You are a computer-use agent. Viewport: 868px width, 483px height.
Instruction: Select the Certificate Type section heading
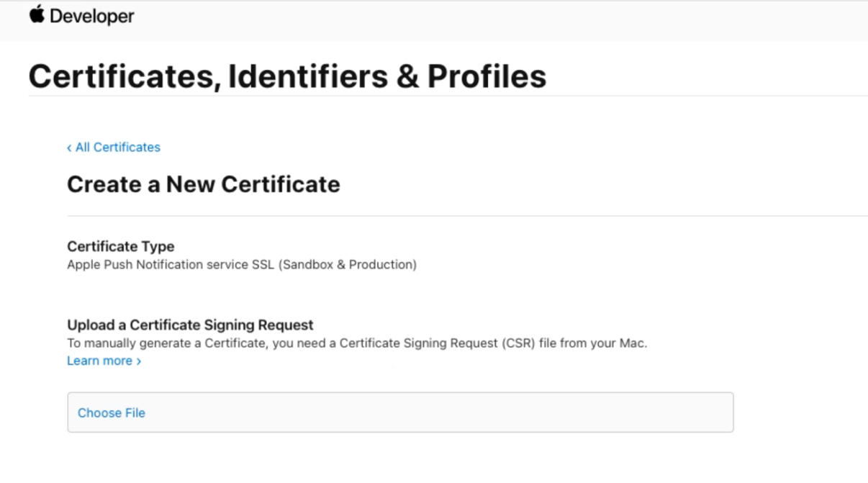pos(122,246)
